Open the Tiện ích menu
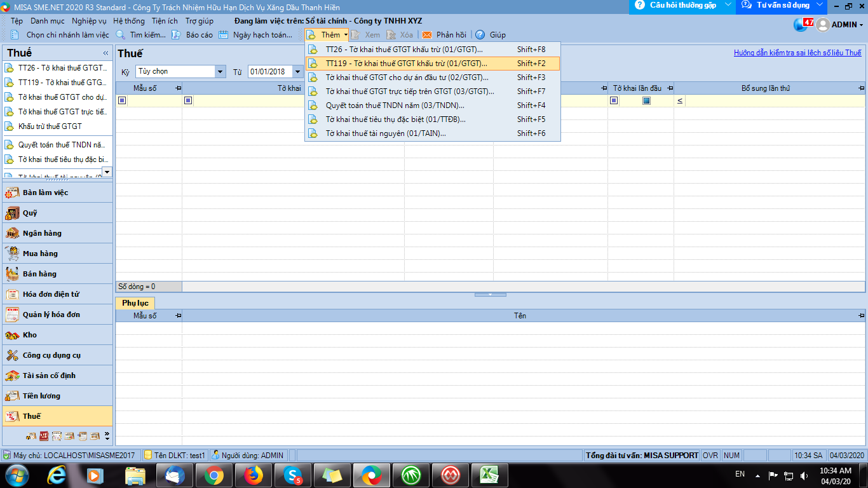This screenshot has height=488, width=868. tap(165, 21)
